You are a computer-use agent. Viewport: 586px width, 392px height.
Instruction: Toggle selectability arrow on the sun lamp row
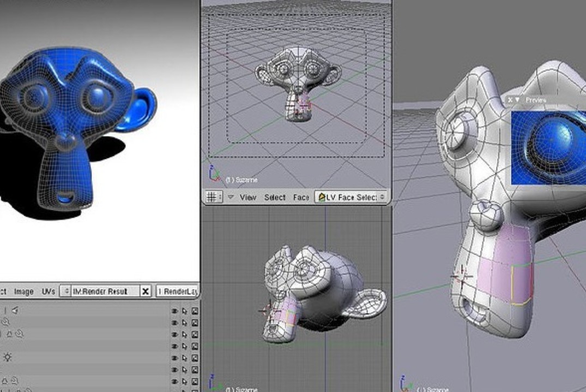pyautogui.click(x=185, y=358)
